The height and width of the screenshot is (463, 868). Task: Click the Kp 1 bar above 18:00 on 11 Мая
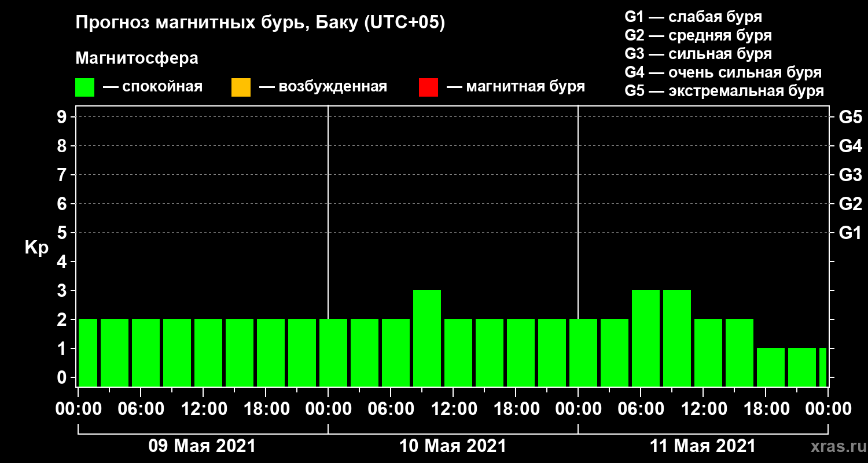771,367
